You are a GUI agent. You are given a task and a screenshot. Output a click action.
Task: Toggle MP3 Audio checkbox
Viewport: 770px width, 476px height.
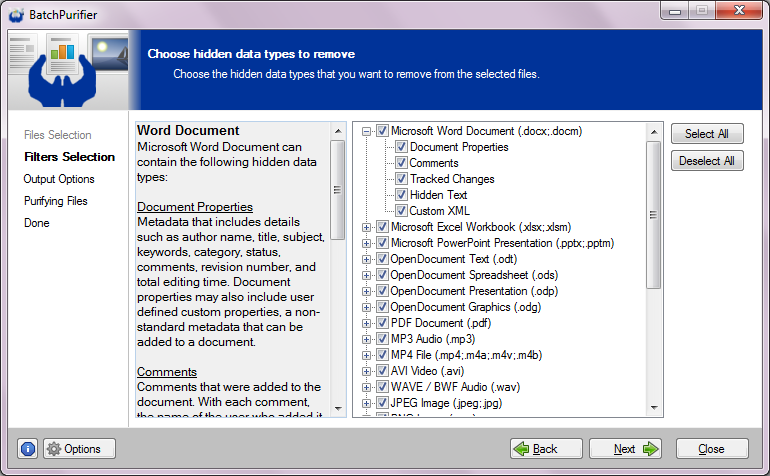(382, 339)
